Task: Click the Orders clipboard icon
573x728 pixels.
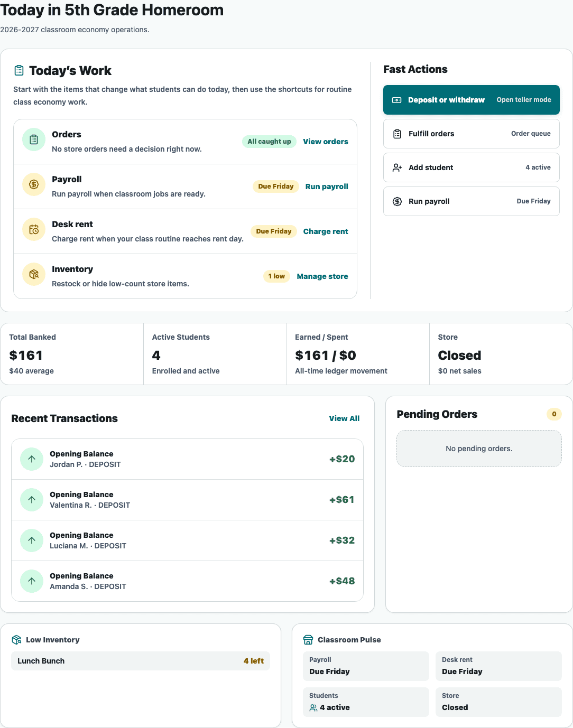Action: 34,139
